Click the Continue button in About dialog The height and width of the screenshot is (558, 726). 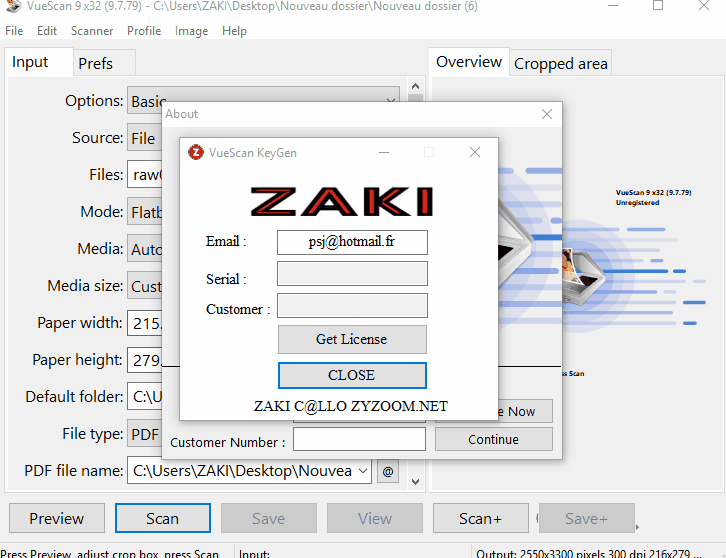pyautogui.click(x=494, y=439)
